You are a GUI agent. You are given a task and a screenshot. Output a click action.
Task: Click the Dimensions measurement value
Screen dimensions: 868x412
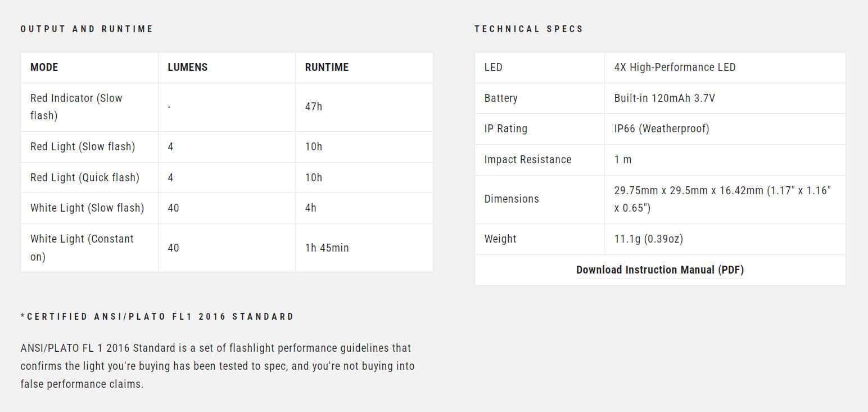click(x=722, y=199)
